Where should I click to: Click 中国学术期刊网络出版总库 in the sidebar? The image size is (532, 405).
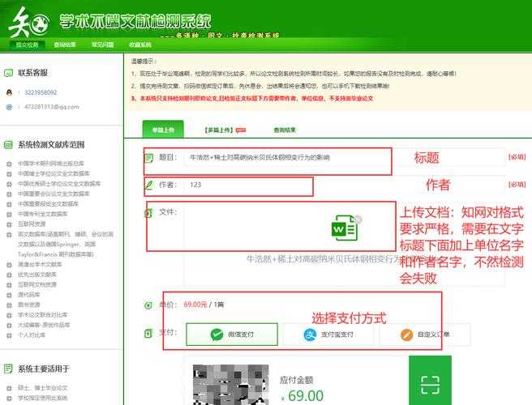click(51, 164)
